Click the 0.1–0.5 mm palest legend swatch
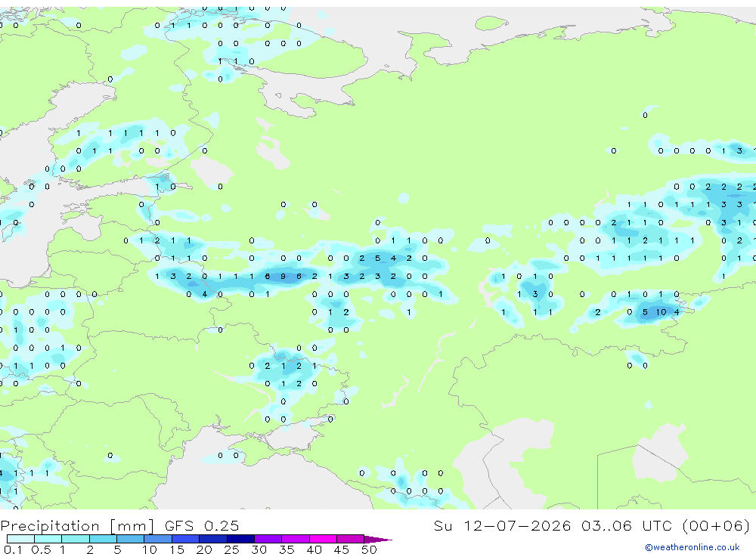Image resolution: width=756 pixels, height=554 pixels. pos(20,539)
